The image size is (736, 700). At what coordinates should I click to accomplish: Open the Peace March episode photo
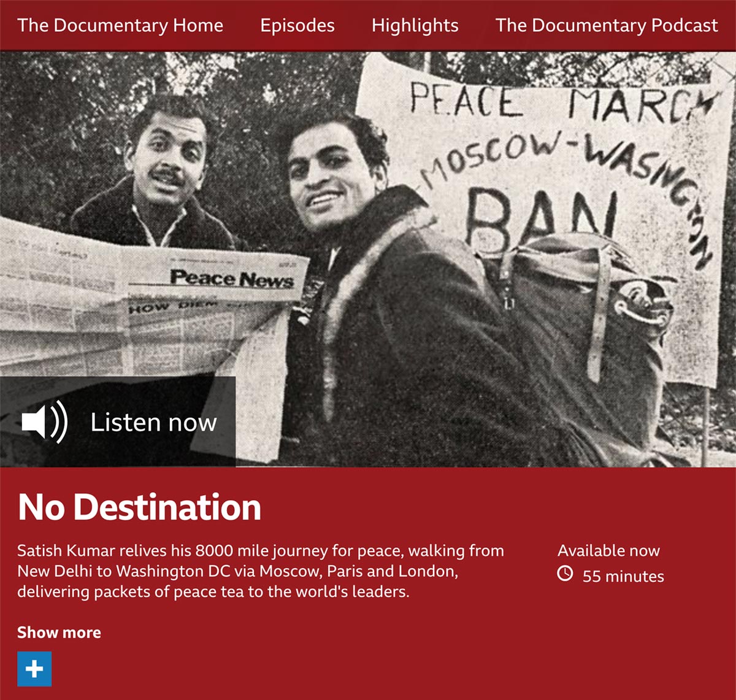click(x=368, y=259)
